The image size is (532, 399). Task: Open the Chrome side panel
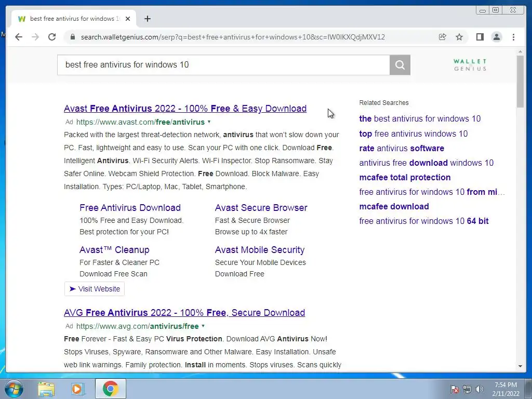[480, 37]
